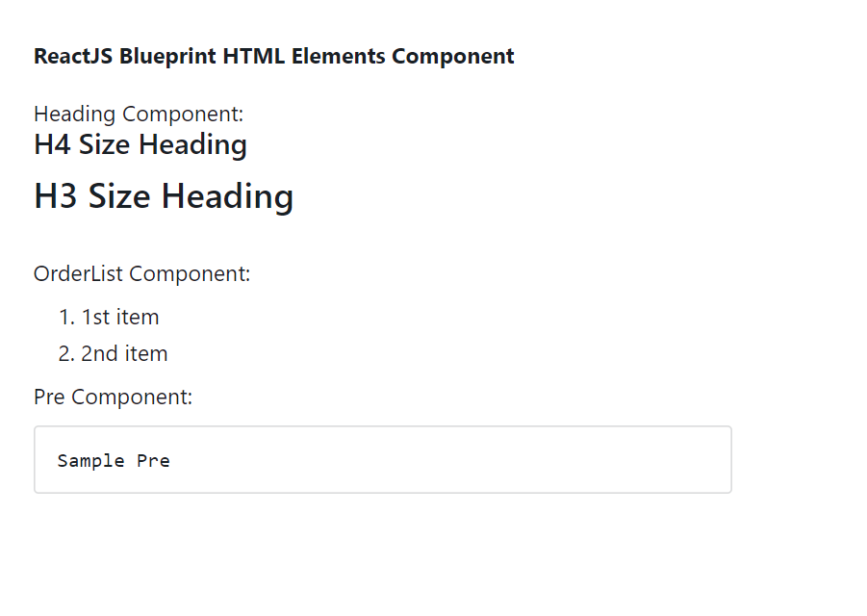Screen dimensions: 867x616
Task: Select the "Pre Component:" label
Action: point(113,397)
